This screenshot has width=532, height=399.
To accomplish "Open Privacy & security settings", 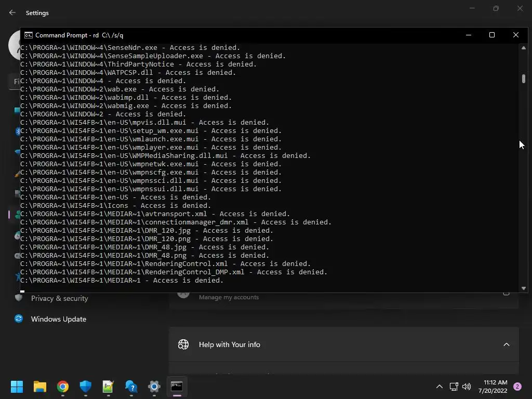I will (59, 298).
